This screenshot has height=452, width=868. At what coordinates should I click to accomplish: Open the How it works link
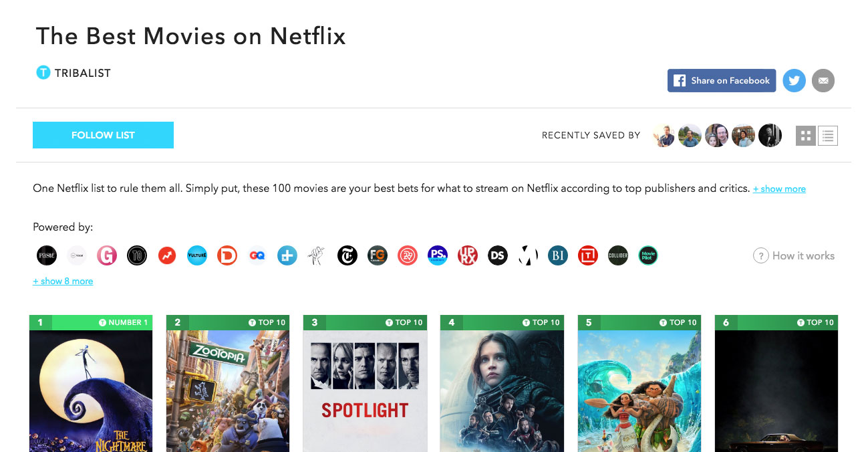click(x=803, y=255)
